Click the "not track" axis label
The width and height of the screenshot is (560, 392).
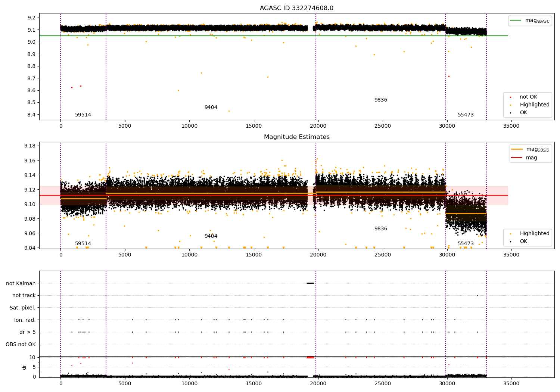tap(24, 296)
